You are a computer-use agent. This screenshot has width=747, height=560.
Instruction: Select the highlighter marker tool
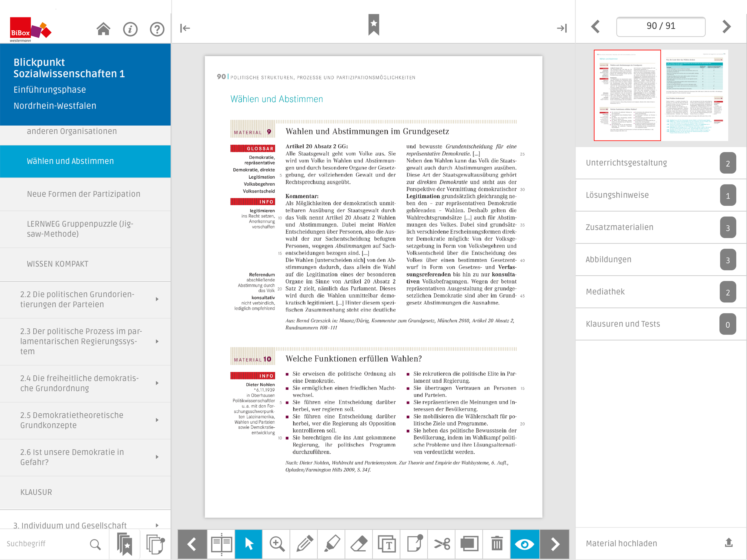coord(332,544)
